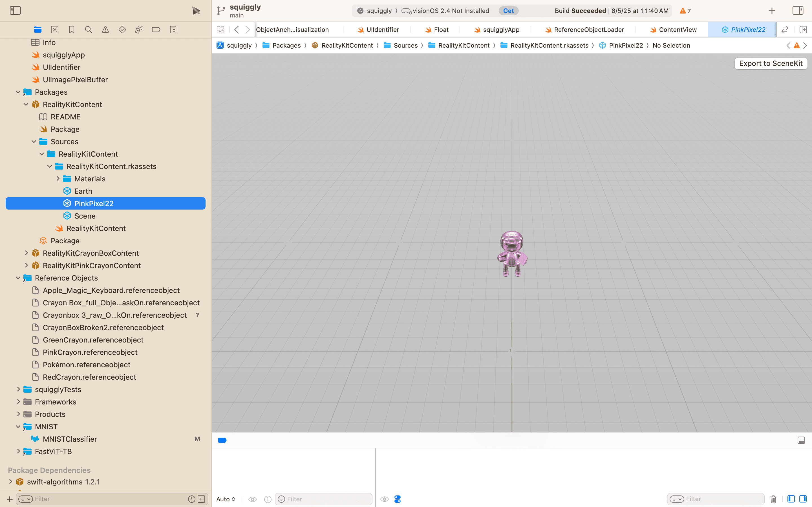The height and width of the screenshot is (507, 812).
Task: Click the Export to SceneKit button
Action: (771, 63)
